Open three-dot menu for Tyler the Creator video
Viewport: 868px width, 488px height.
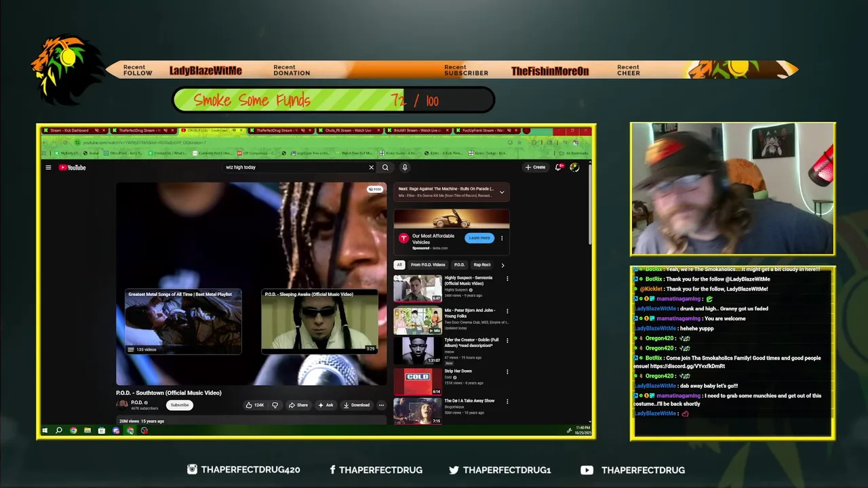click(x=507, y=341)
